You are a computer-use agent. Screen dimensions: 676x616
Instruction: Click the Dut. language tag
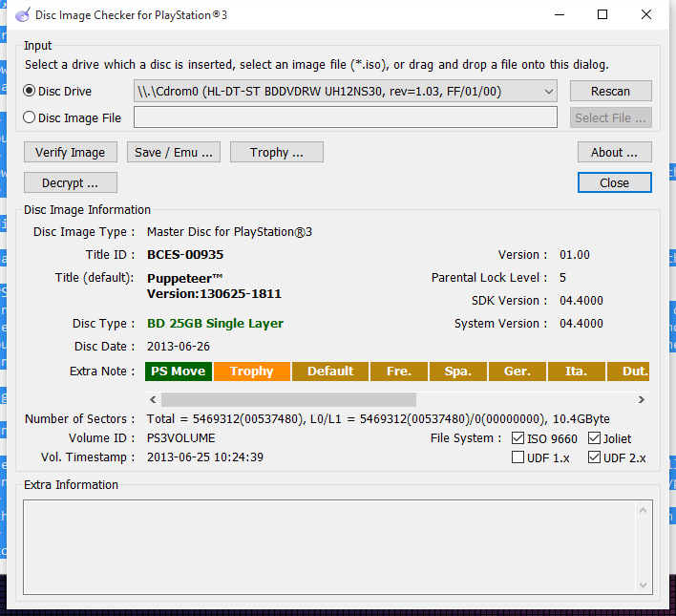628,372
